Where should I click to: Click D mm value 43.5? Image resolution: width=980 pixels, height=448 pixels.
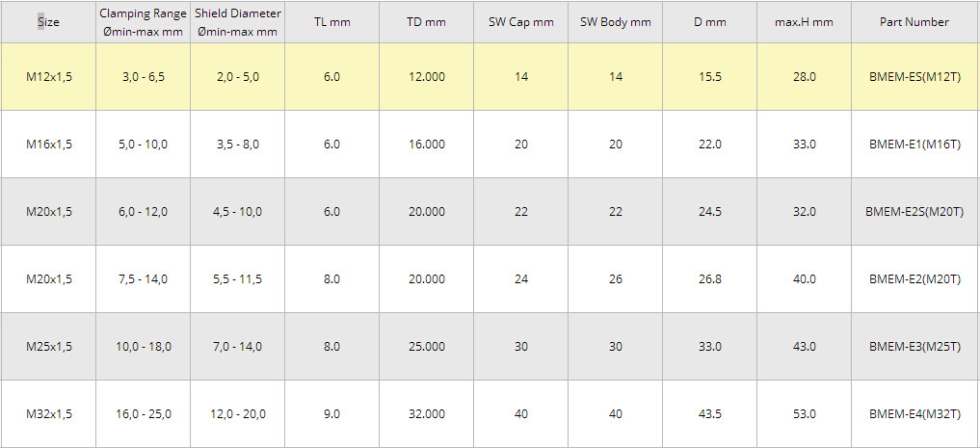pos(710,414)
